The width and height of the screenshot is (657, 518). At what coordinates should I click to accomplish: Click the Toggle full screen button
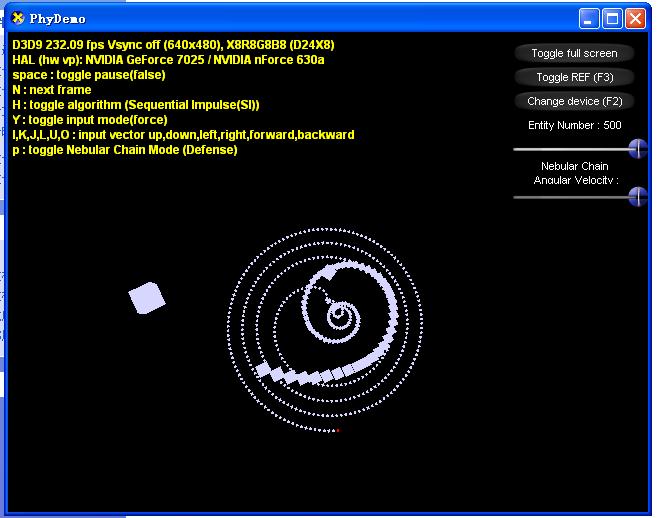tap(574, 54)
